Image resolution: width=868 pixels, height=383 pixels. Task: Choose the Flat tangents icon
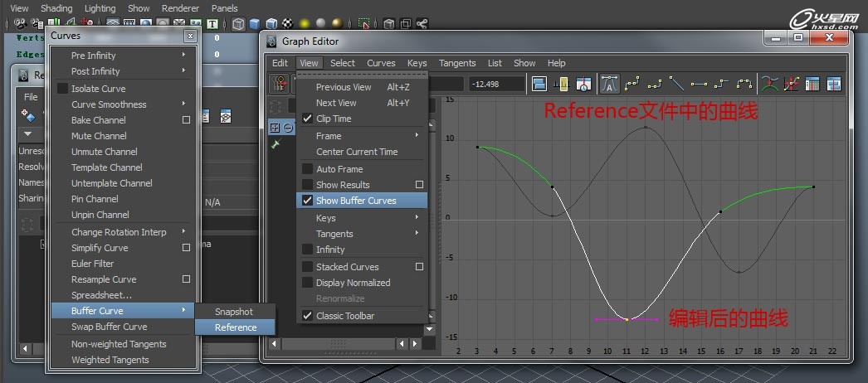coord(699,84)
